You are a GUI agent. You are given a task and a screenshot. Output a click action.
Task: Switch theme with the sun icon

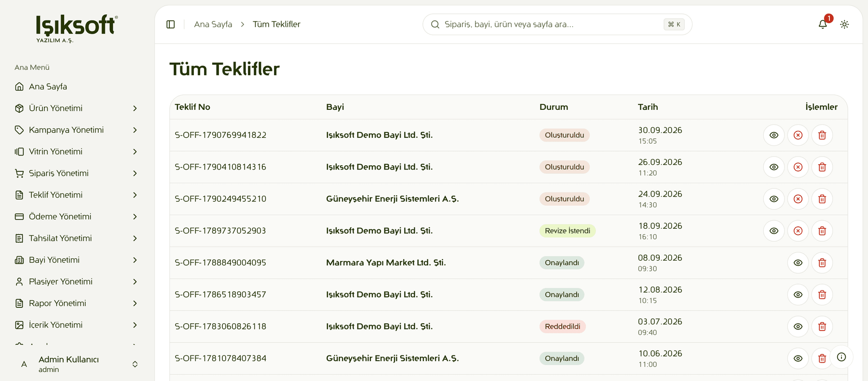pyautogui.click(x=844, y=24)
